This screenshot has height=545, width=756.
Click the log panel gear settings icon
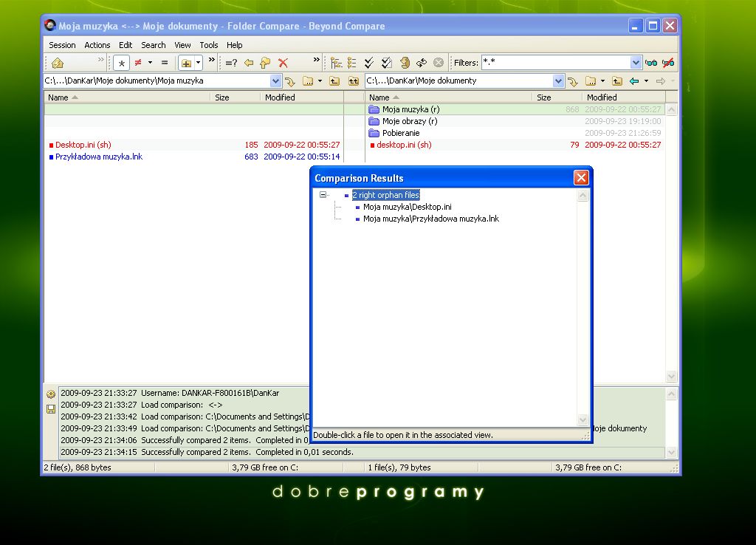pos(51,394)
